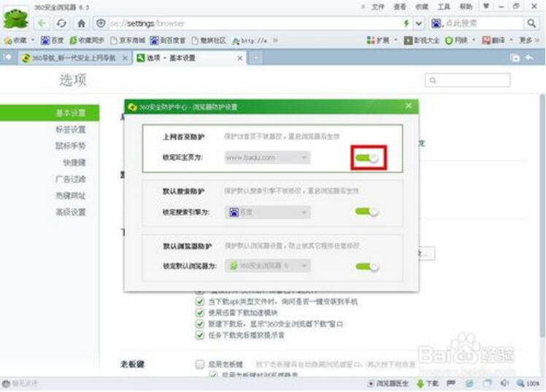Open the 百度 search engine lock dropdown
The width and height of the screenshot is (546, 392).
tap(267, 212)
